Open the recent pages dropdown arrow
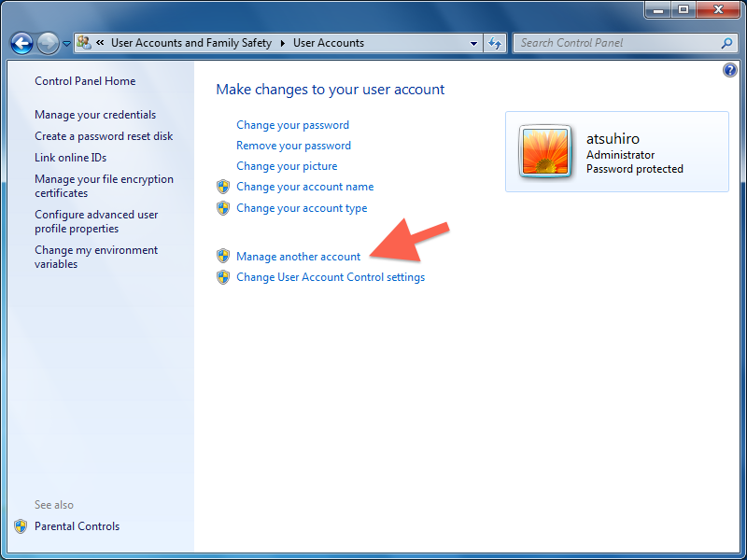 click(66, 43)
